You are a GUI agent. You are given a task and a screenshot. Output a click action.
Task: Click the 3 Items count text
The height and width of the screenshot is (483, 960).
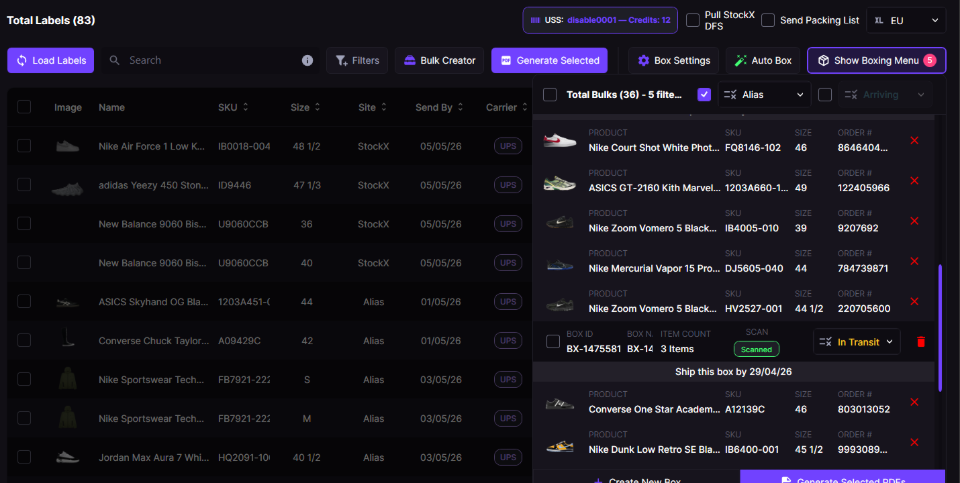click(x=677, y=349)
